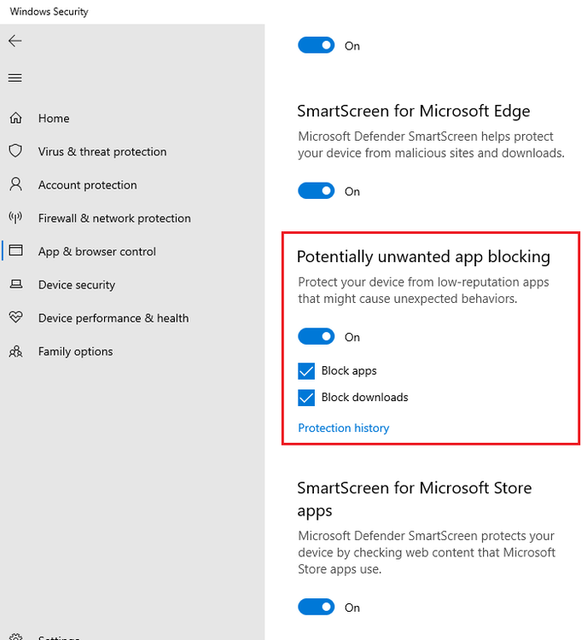This screenshot has width=587, height=640.
Task: Click the App & browser control window icon
Action: click(16, 251)
